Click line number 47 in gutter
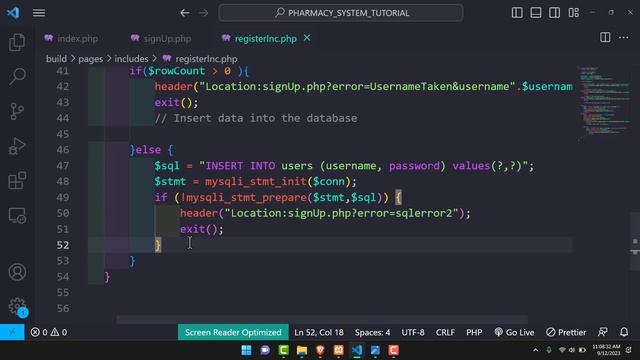 pos(62,166)
